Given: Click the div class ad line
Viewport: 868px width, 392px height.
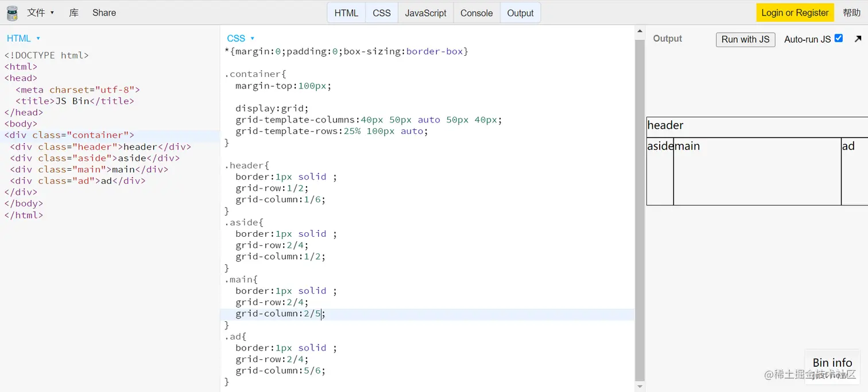Looking at the screenshot, I should [x=77, y=180].
